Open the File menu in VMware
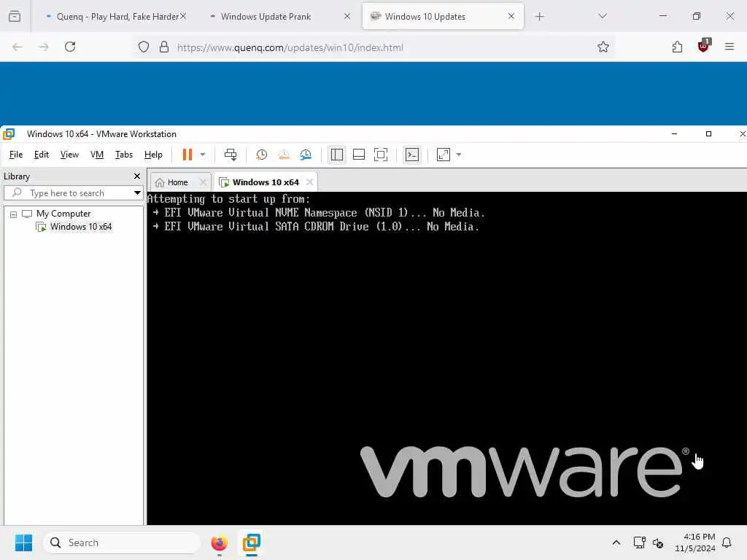The width and height of the screenshot is (747, 560). pos(16,155)
